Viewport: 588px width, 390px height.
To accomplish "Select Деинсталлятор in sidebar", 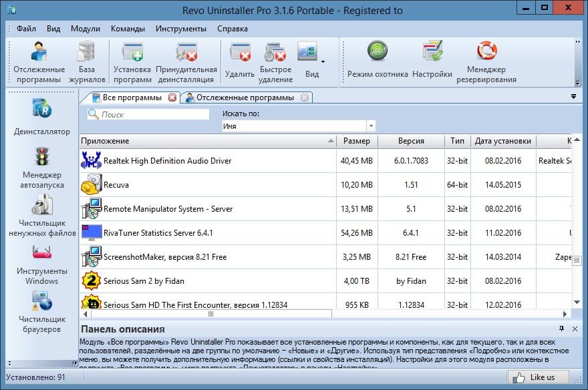I will tap(42, 116).
